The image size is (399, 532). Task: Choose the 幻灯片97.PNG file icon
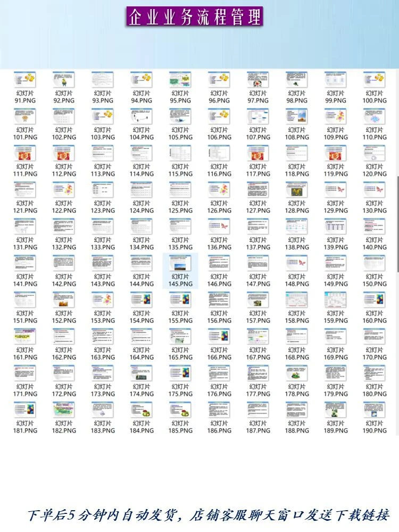click(258, 79)
